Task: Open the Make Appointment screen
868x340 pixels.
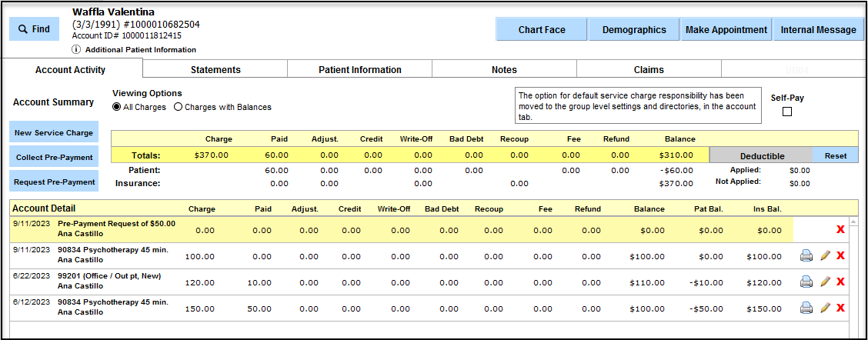Action: tap(727, 30)
